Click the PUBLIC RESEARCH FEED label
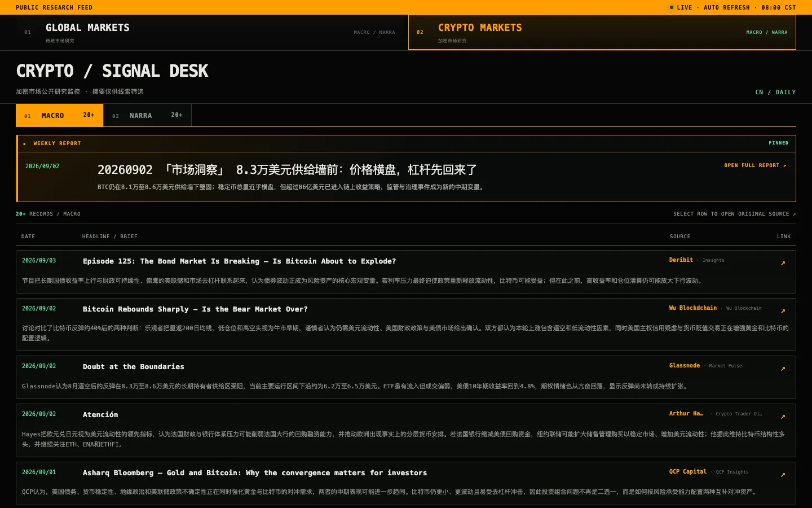This screenshot has height=508, width=812. pyautogui.click(x=54, y=7)
